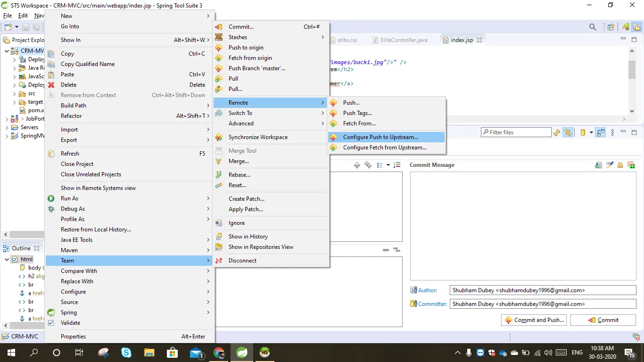This screenshot has width=644, height=362.
Task: Choose Create Patch... from Team submenu
Action: pos(271,199)
